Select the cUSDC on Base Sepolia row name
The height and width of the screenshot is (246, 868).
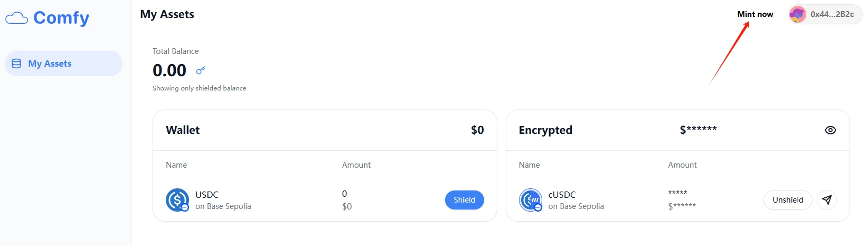(575, 200)
